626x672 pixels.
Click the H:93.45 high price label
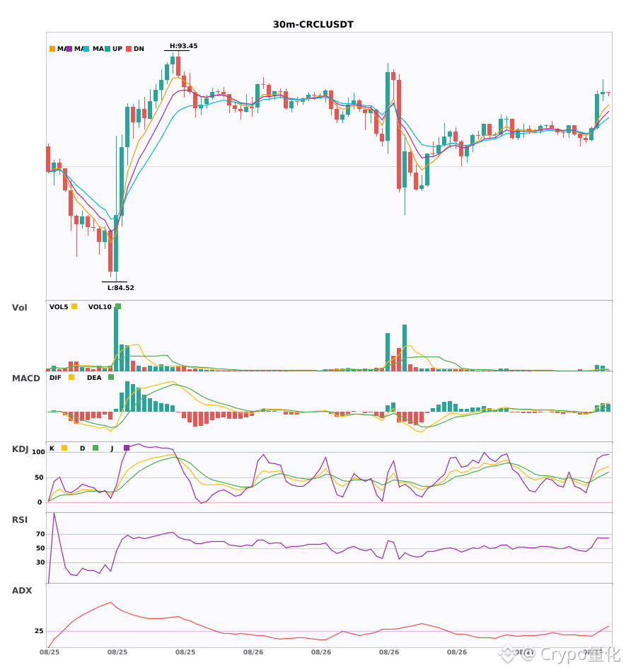[x=183, y=46]
